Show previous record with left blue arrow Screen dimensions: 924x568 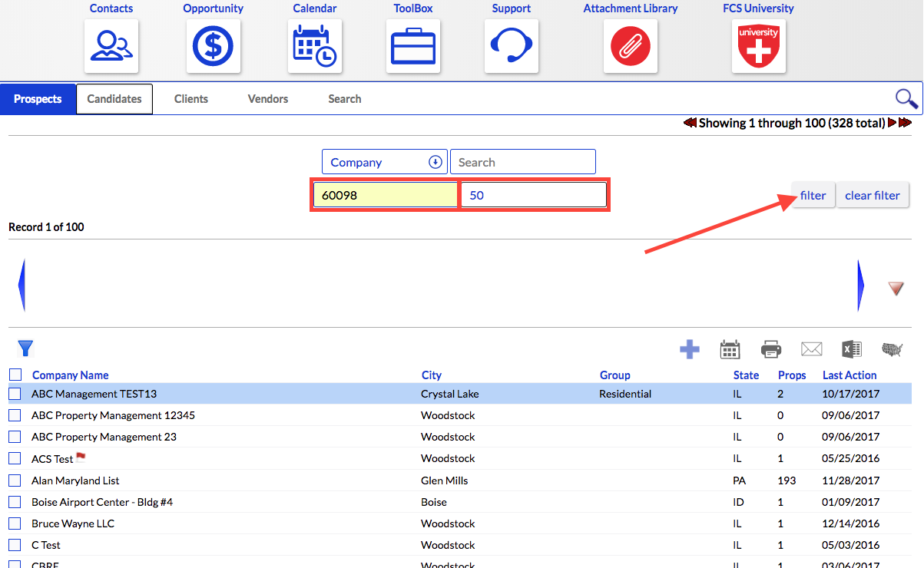(22, 286)
